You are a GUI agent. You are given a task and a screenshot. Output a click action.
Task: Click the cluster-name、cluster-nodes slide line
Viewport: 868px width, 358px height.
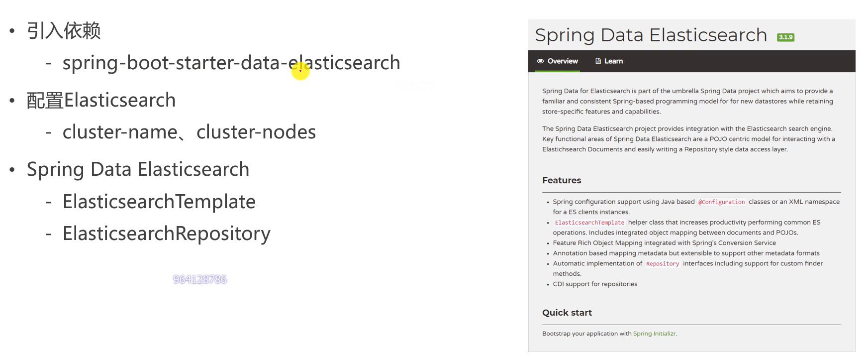click(189, 132)
